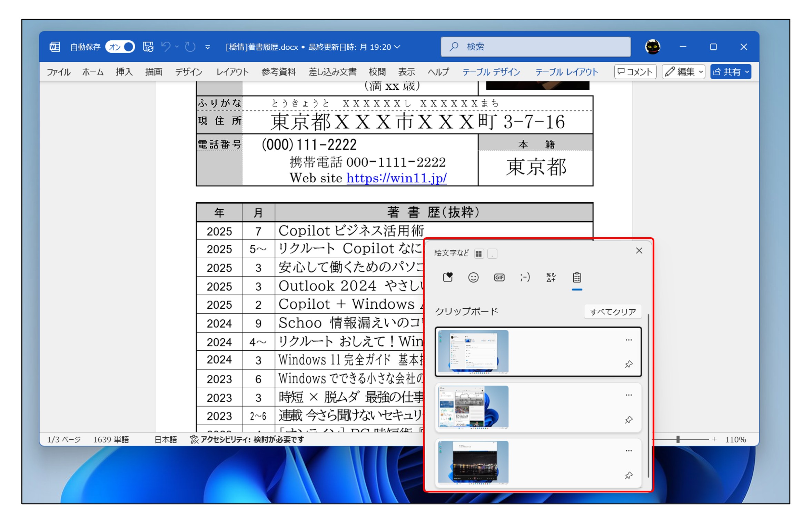Pin the second clipboard screenshot item
The image size is (812, 528).
[628, 420]
